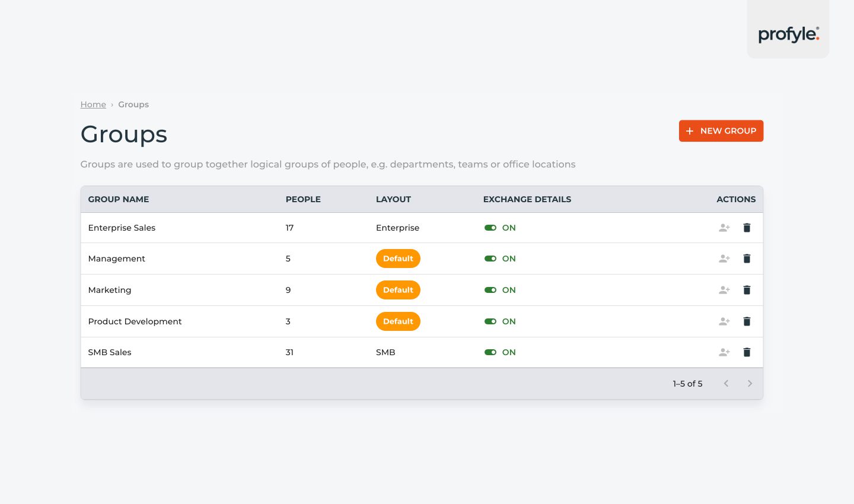Open the Product Development group
Screen dimensions: 854x504
pos(135,321)
